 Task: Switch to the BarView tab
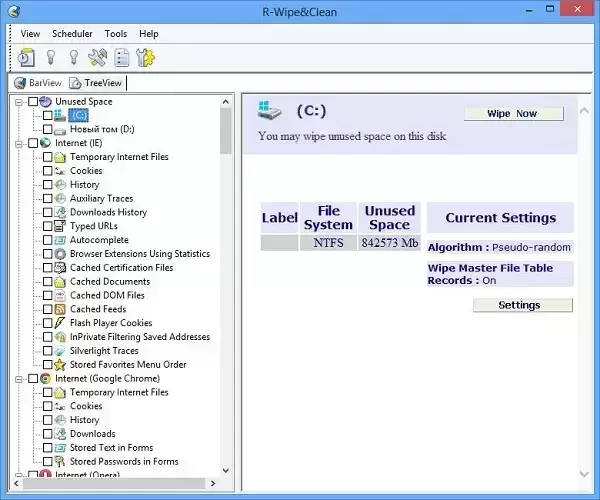coord(38,83)
